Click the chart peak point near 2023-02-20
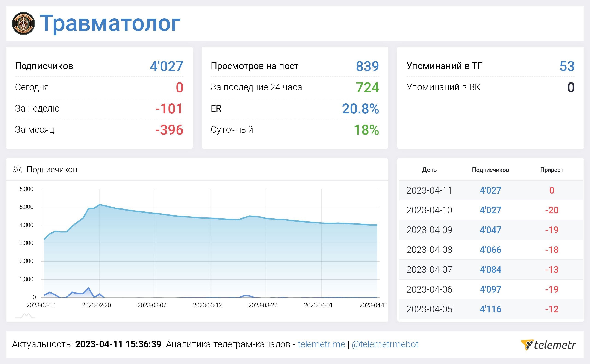This screenshot has height=364, width=590. pyautogui.click(x=100, y=205)
